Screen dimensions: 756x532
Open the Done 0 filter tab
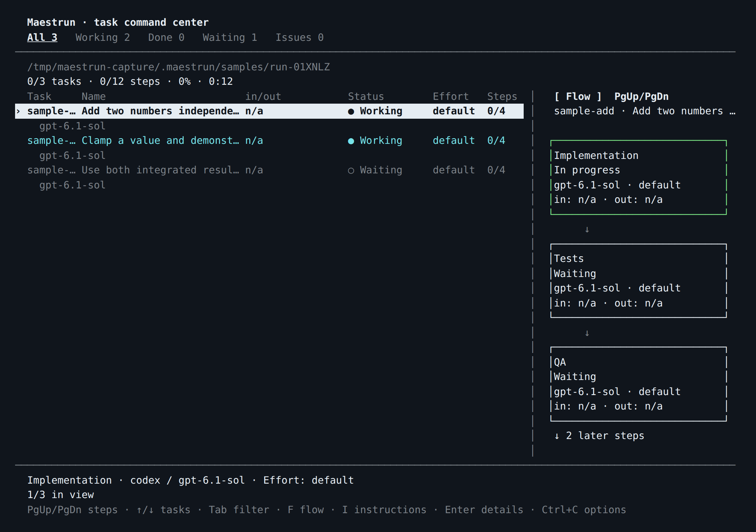166,38
